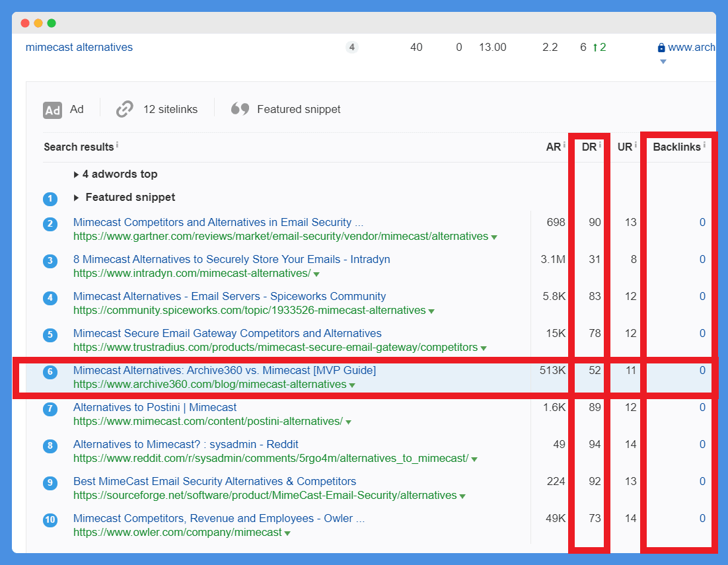Open Mimecast Competitors and Alternatives Gartner result

(x=218, y=223)
